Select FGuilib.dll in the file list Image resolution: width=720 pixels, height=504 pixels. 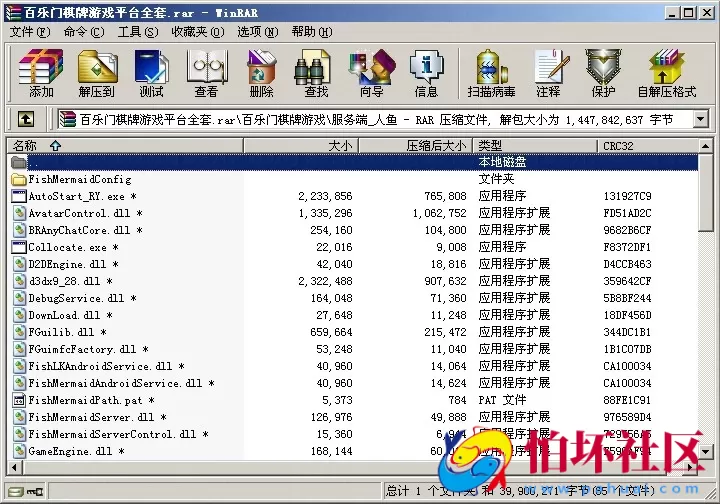tap(67, 332)
